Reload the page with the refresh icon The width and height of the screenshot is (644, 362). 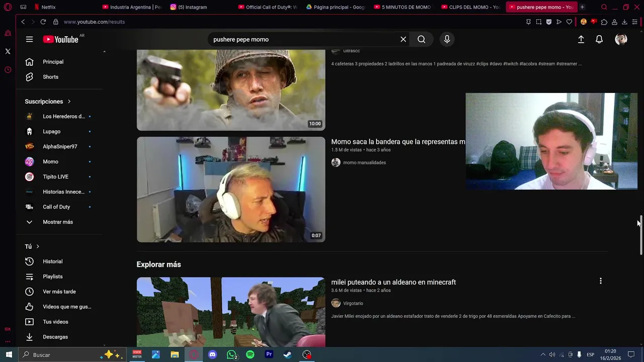[x=43, y=22]
